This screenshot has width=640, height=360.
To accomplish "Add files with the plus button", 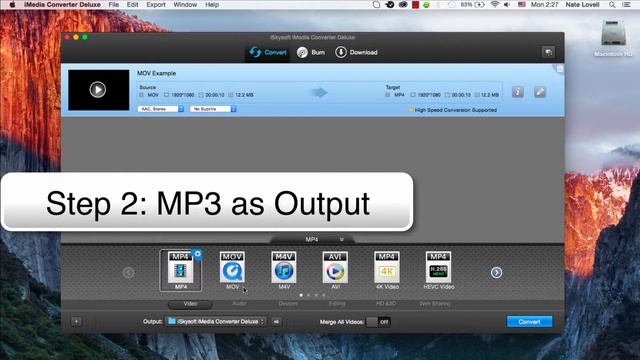I will tap(76, 322).
